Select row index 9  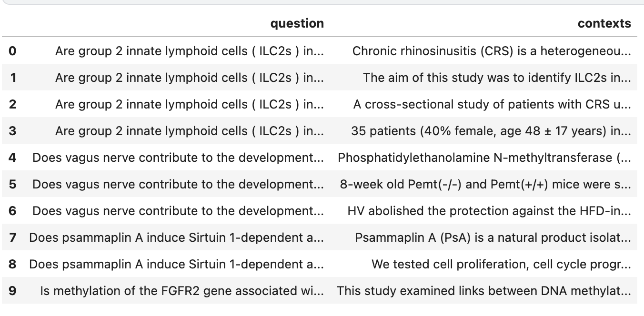click(12, 290)
